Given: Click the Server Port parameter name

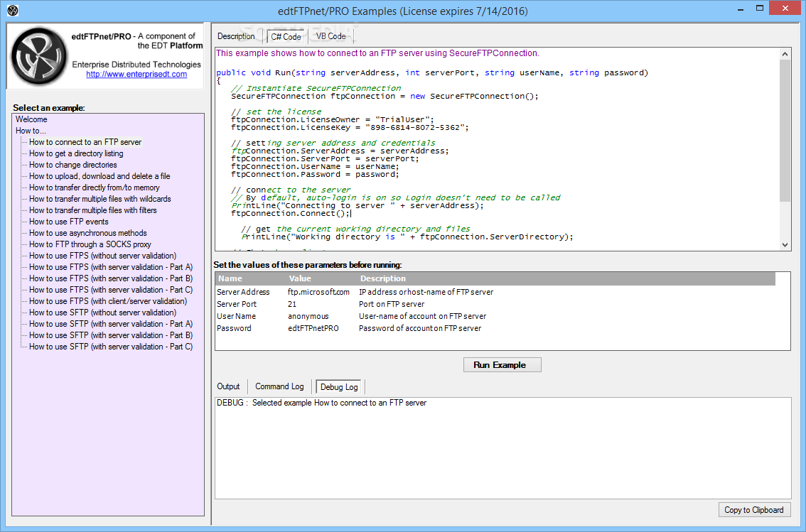Looking at the screenshot, I should 237,304.
